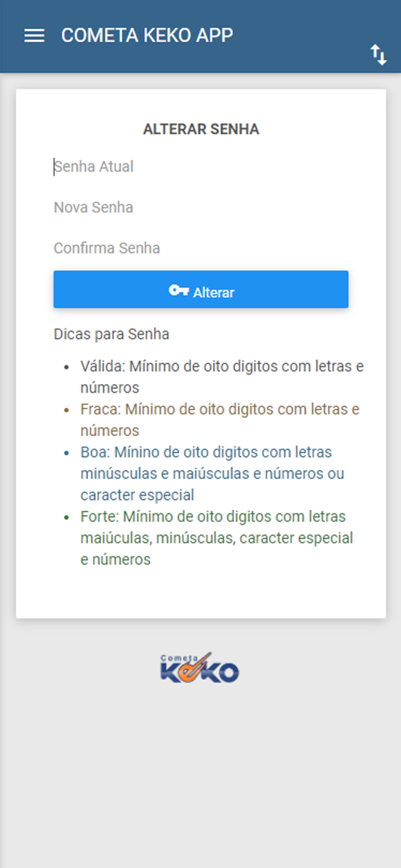Click the ALTERAR SENHA heading
Image resolution: width=401 pixels, height=868 pixels.
point(200,129)
